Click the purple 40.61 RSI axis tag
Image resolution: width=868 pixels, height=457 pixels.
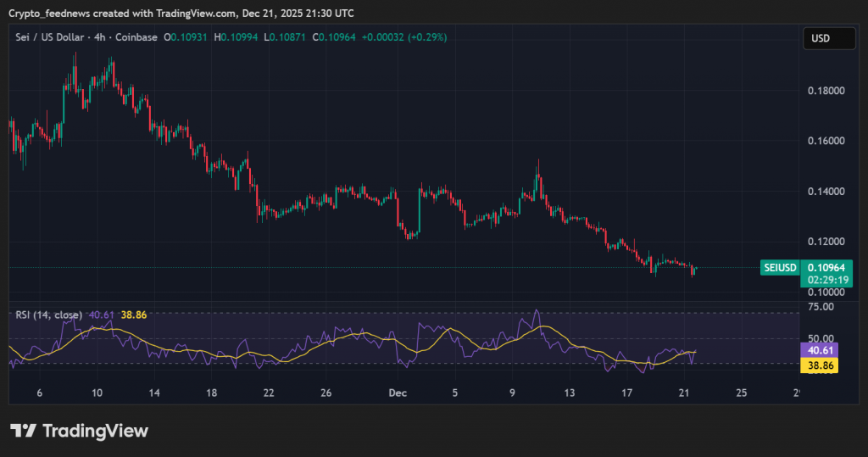pyautogui.click(x=817, y=348)
